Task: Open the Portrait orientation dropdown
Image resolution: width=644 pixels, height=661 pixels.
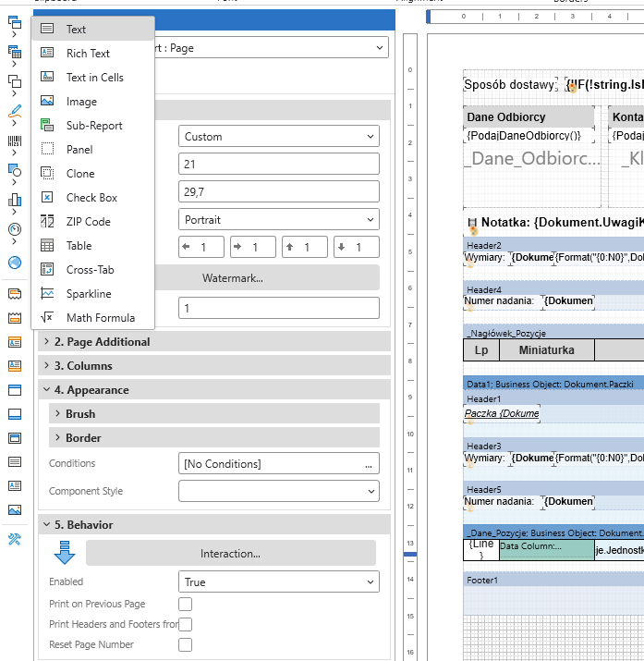Action: tap(278, 220)
